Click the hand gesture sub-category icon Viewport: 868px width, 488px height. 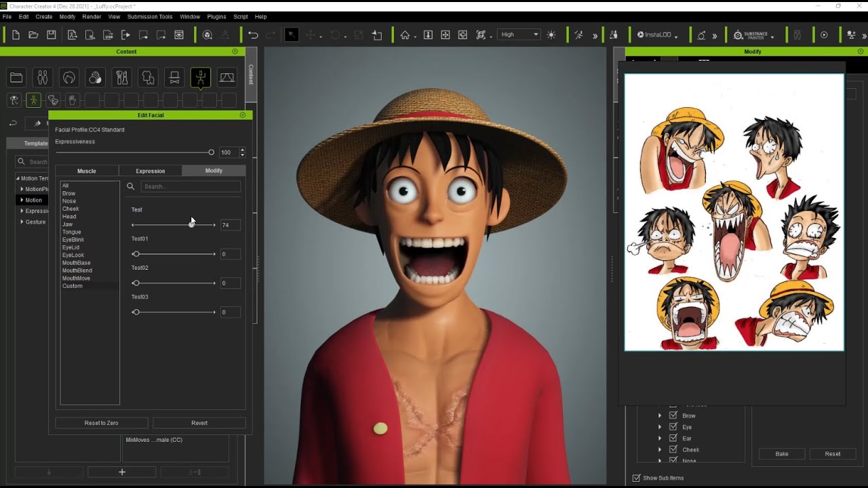pyautogui.click(x=73, y=100)
